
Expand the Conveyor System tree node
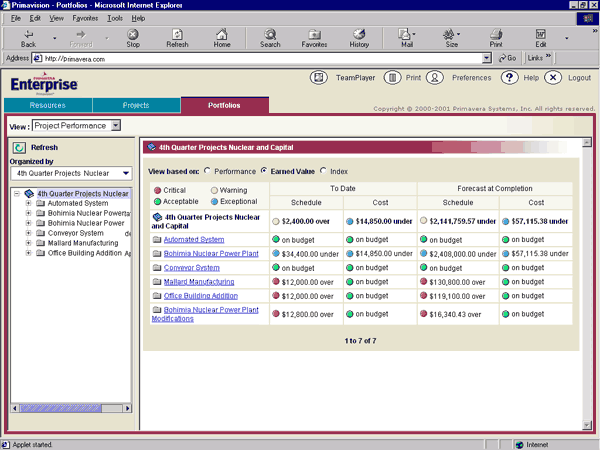click(x=28, y=233)
